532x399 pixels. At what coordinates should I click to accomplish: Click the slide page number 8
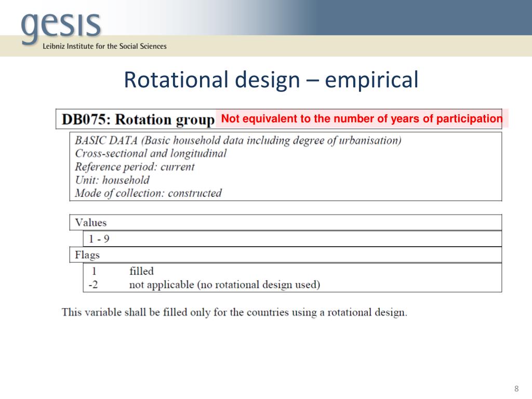click(516, 389)
